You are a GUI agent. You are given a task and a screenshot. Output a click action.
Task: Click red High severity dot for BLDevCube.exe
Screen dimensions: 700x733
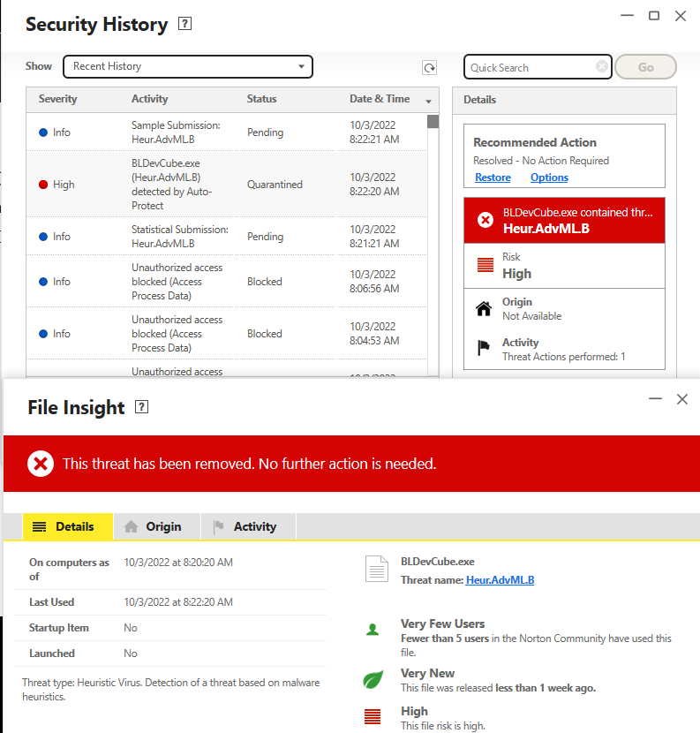click(43, 185)
